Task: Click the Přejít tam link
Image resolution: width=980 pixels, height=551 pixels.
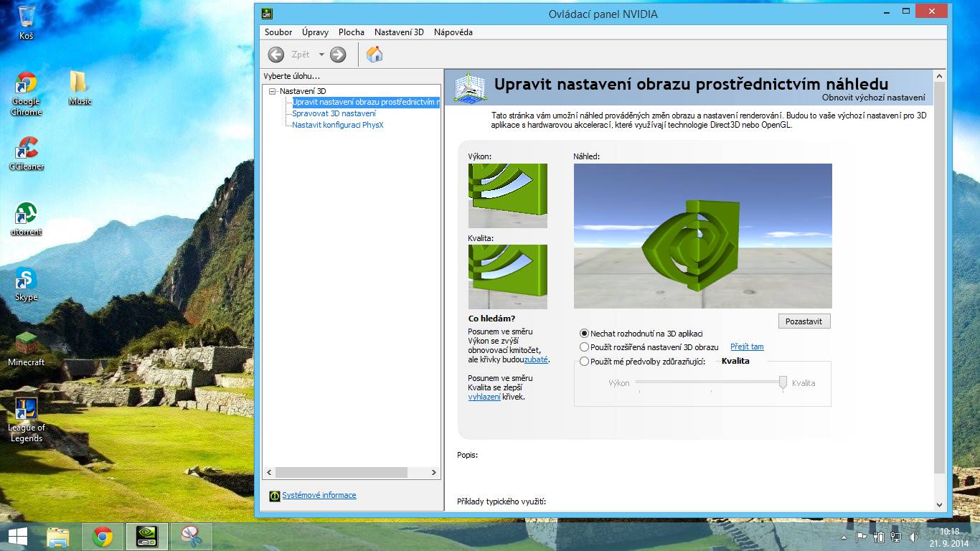Action: click(747, 347)
